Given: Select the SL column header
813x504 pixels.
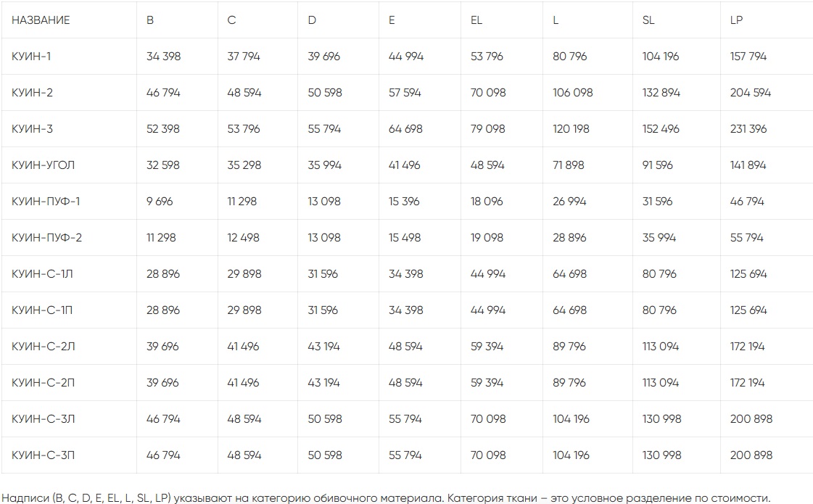Looking at the screenshot, I should 648,20.
